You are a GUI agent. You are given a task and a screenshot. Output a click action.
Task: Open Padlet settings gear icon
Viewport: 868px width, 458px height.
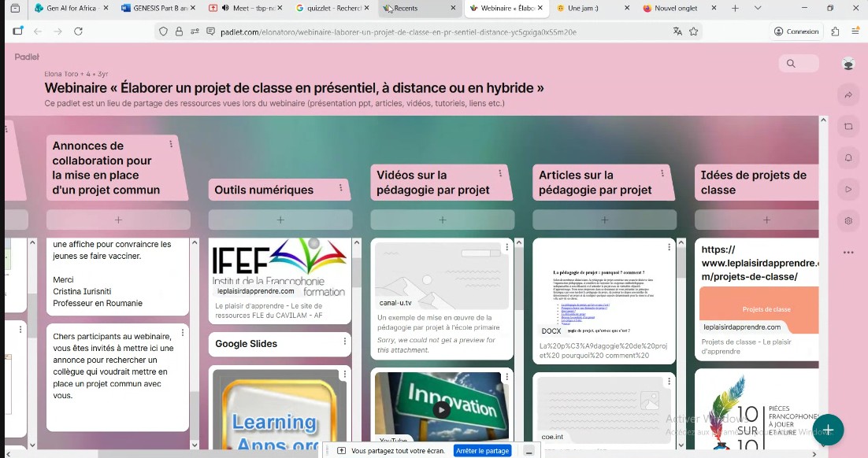coord(848,220)
